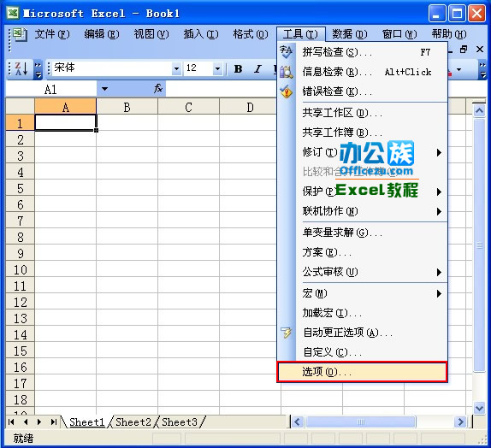Choose 方案(E) menu item
The image size is (491, 448).
point(363,252)
